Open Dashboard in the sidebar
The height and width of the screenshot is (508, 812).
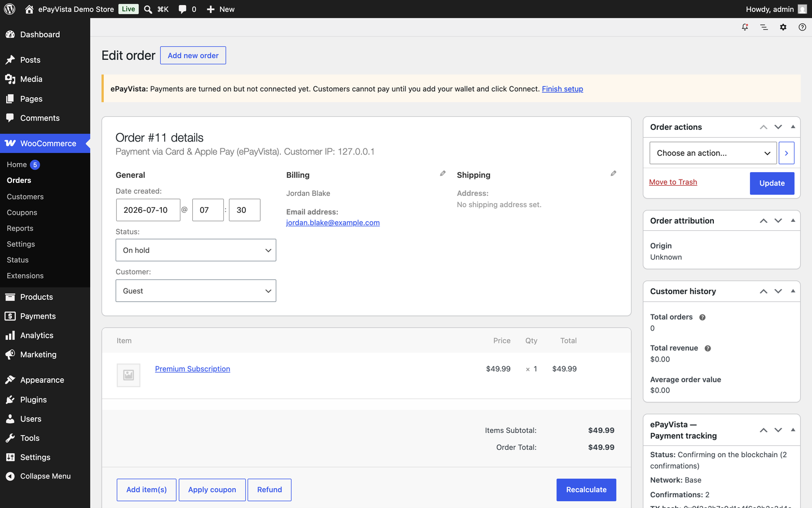pyautogui.click(x=45, y=34)
